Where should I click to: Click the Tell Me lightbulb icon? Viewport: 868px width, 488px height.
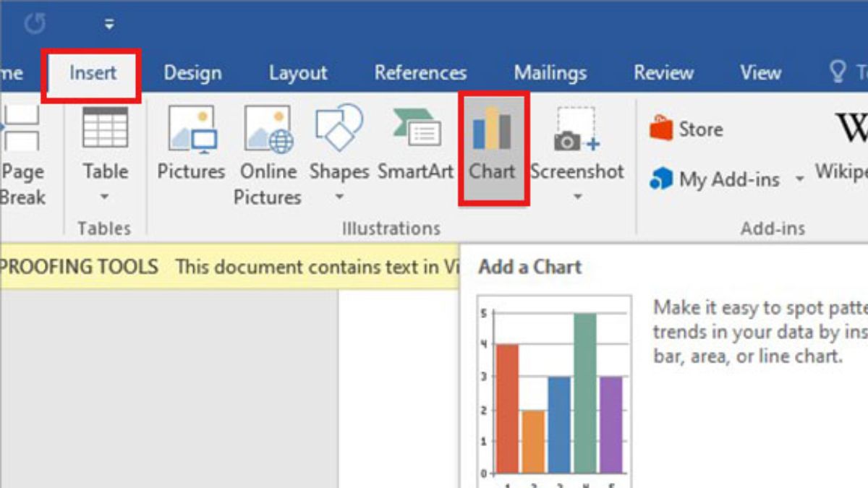coord(837,72)
